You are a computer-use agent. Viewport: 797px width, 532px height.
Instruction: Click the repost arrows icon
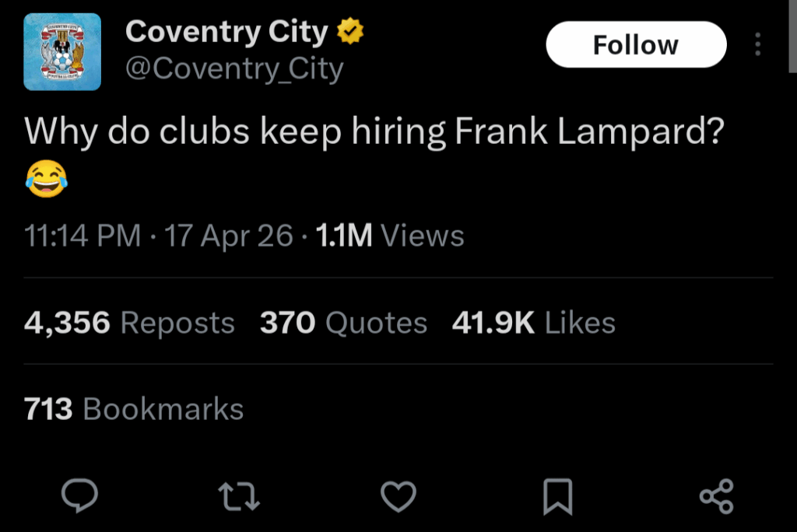(x=239, y=494)
